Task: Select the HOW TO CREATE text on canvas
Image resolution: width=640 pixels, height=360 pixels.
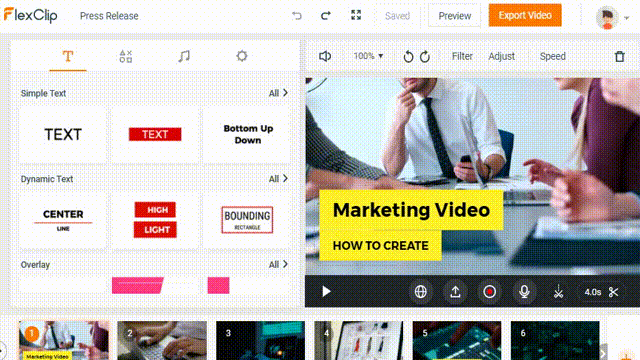Action: click(x=380, y=246)
